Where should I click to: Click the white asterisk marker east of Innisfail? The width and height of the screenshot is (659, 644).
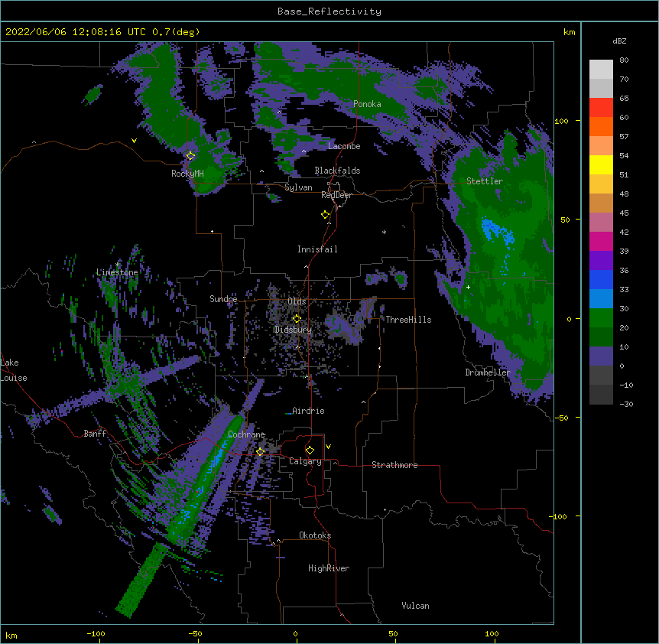(384, 232)
